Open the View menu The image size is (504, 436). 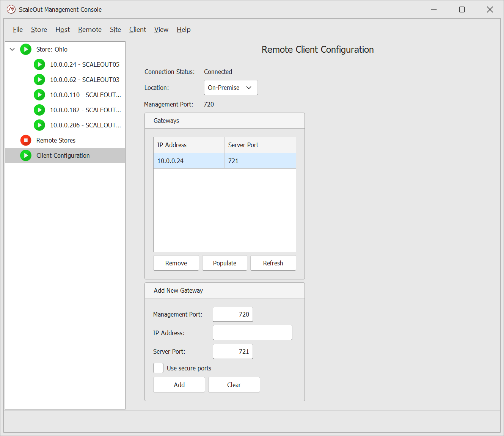tap(161, 30)
